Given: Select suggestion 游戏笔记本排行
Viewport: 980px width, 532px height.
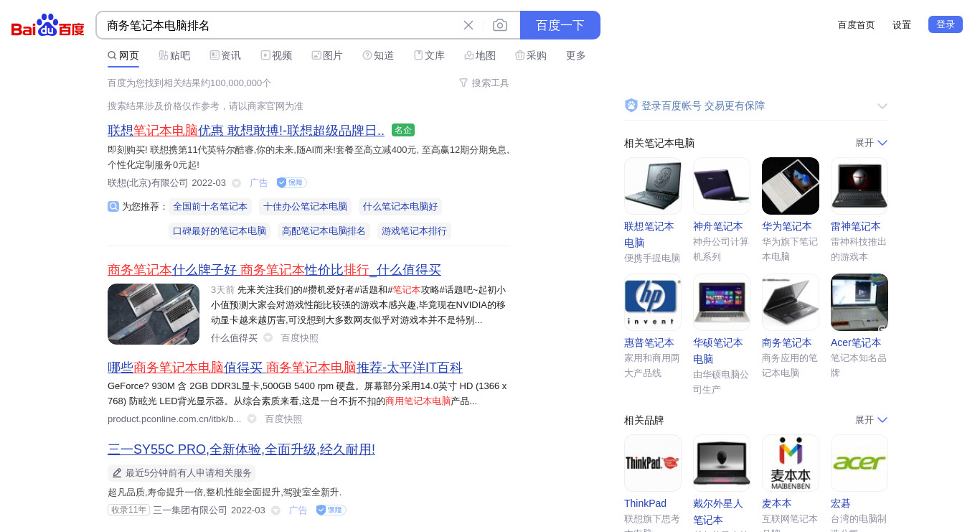Looking at the screenshot, I should (414, 231).
